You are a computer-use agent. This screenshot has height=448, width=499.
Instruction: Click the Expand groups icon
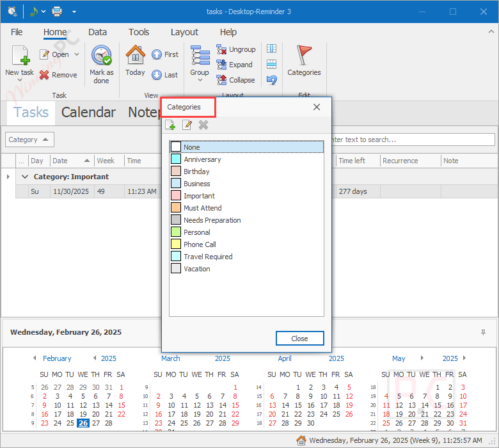pyautogui.click(x=221, y=65)
